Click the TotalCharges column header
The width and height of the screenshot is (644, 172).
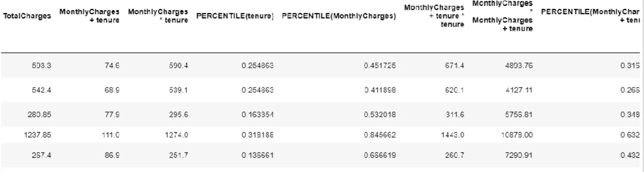tap(27, 16)
